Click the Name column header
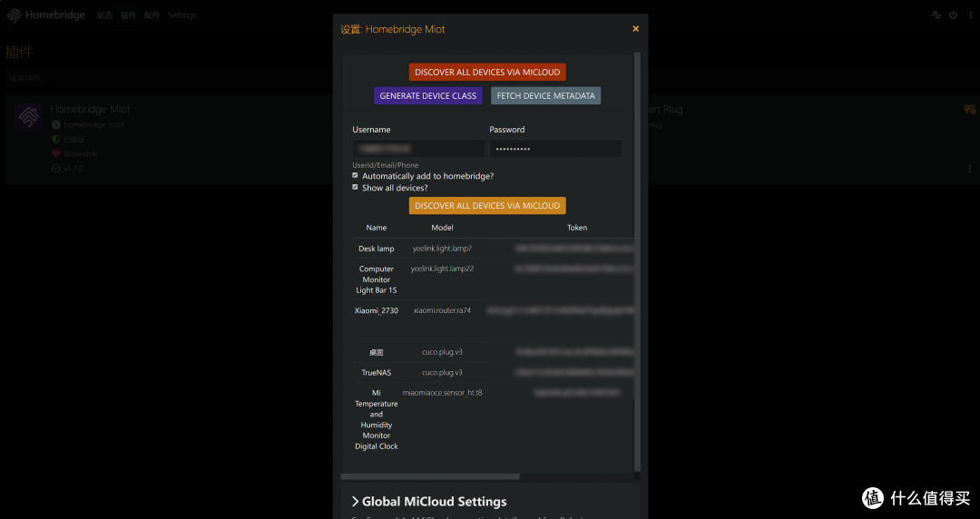 (x=377, y=228)
